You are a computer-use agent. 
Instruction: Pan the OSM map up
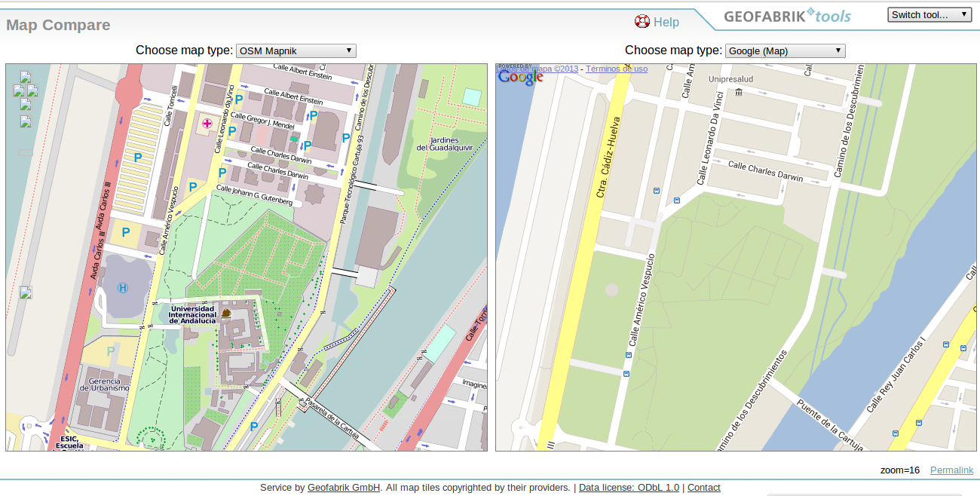[26, 77]
